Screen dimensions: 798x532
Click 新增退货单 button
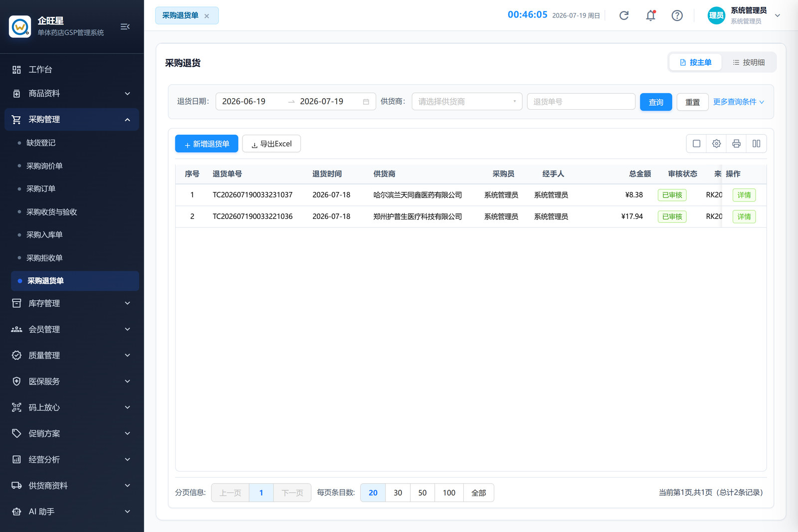[x=206, y=144]
